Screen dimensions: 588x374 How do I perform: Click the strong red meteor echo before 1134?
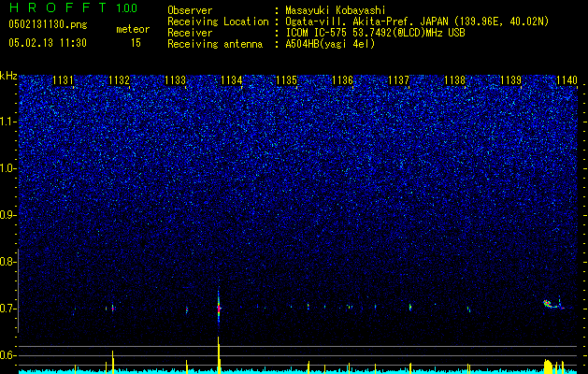coord(219,309)
